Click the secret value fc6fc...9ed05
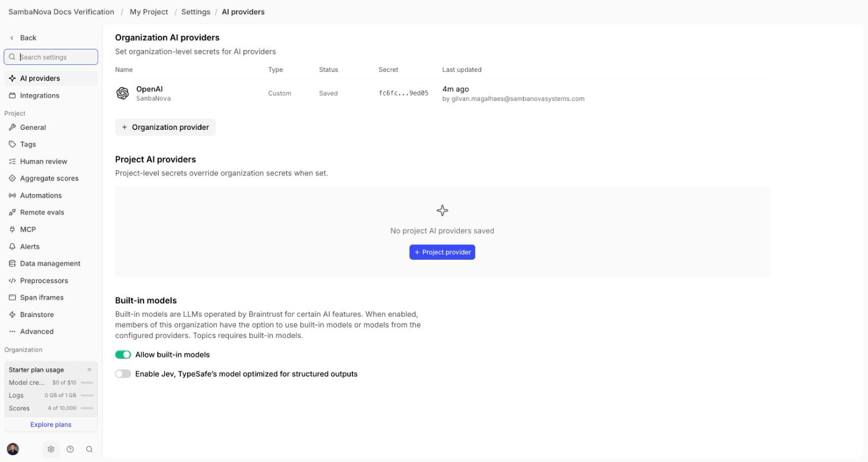Viewport: 868px width, 462px height. point(404,93)
